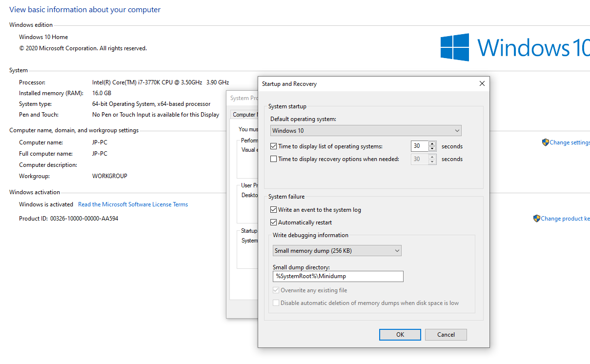Click the recovery options time down arrow

(432, 162)
